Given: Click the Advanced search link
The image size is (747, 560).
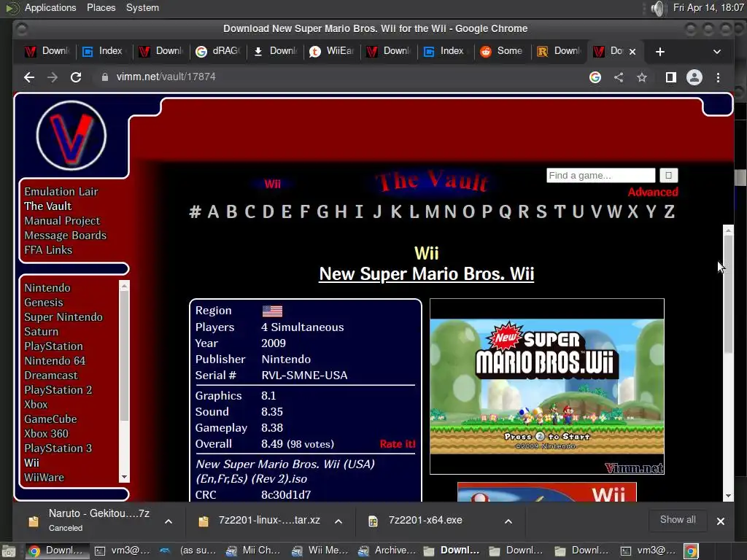Looking at the screenshot, I should coord(653,192).
